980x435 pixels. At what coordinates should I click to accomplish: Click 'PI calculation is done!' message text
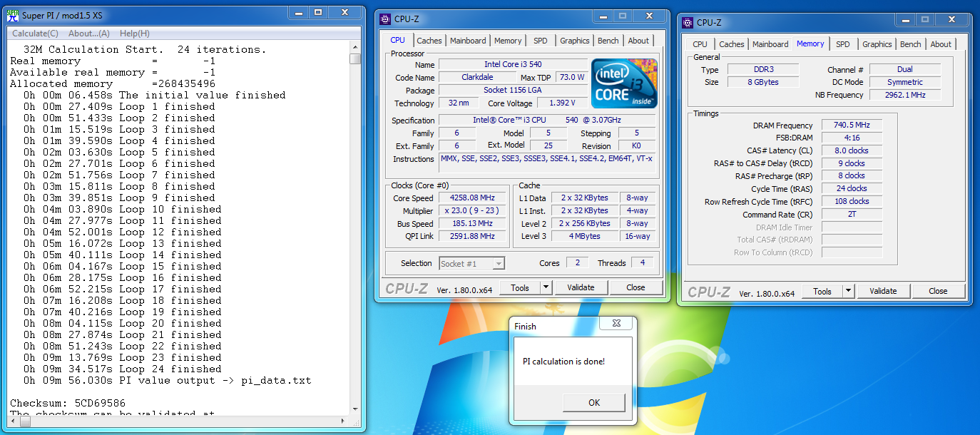563,362
